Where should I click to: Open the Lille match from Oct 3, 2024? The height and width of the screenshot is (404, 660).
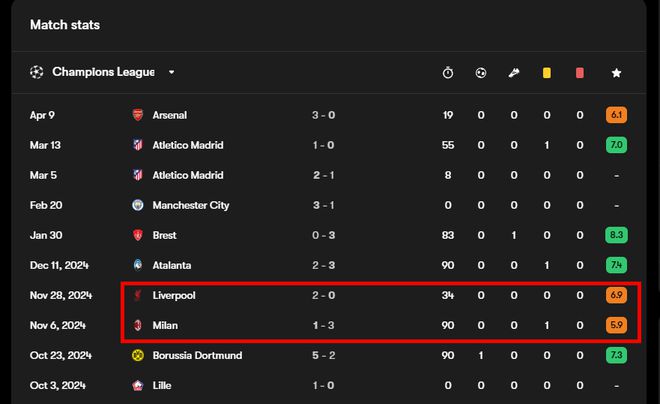tap(329, 385)
